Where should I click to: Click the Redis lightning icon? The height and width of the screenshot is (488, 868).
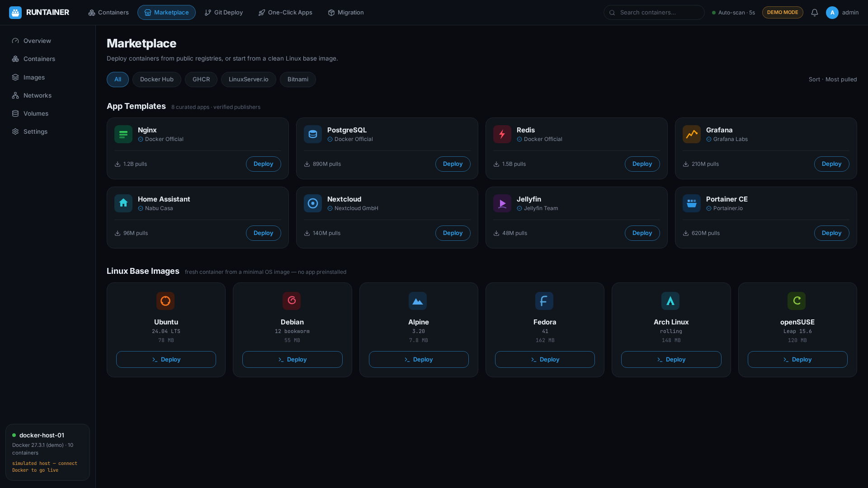click(x=502, y=134)
